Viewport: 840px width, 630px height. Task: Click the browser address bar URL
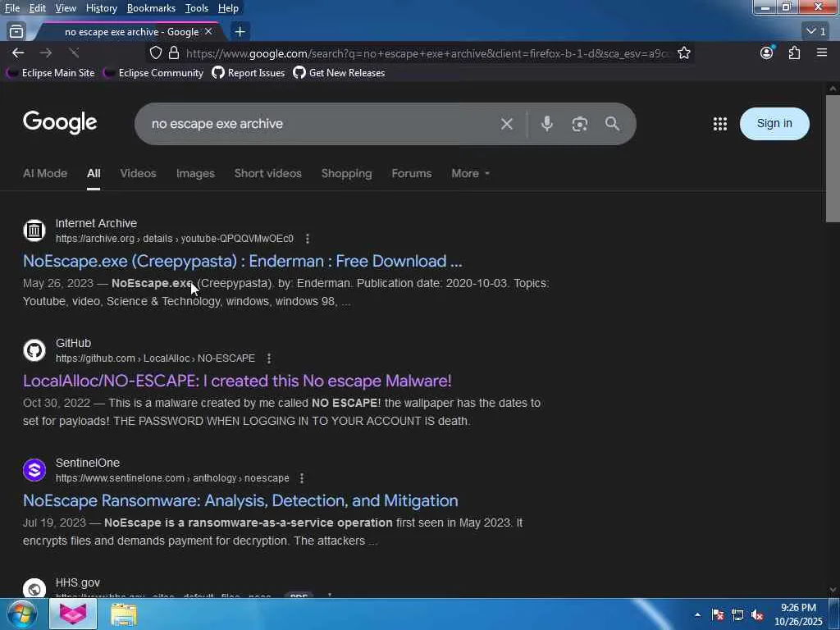[x=427, y=53]
